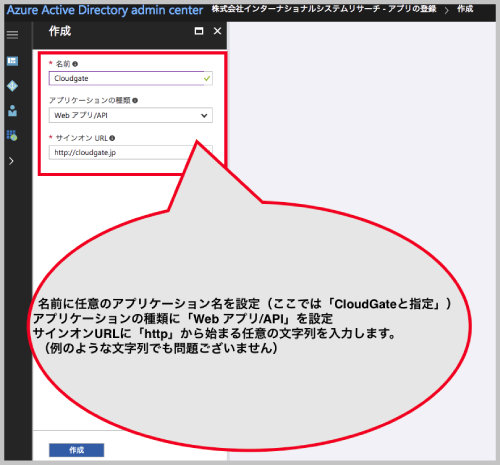Screen dimensions: 500x465
Task: Click info icon beside サインオン URL
Action: pyautogui.click(x=112, y=138)
